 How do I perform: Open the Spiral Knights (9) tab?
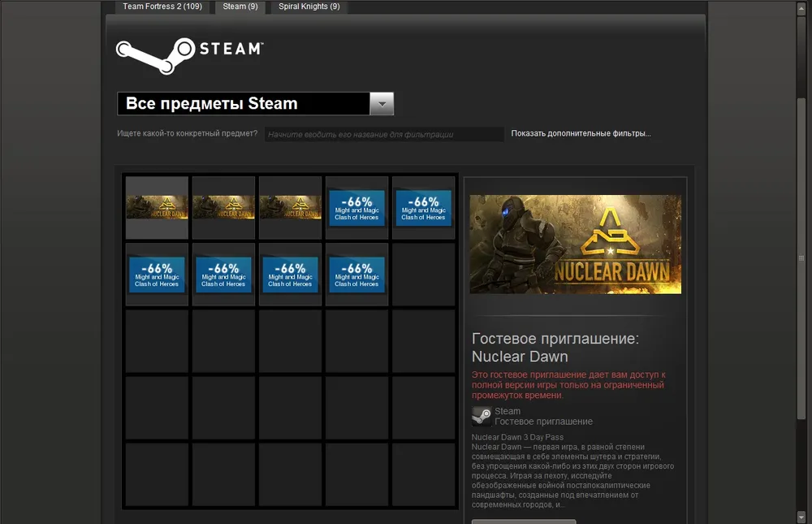[309, 6]
